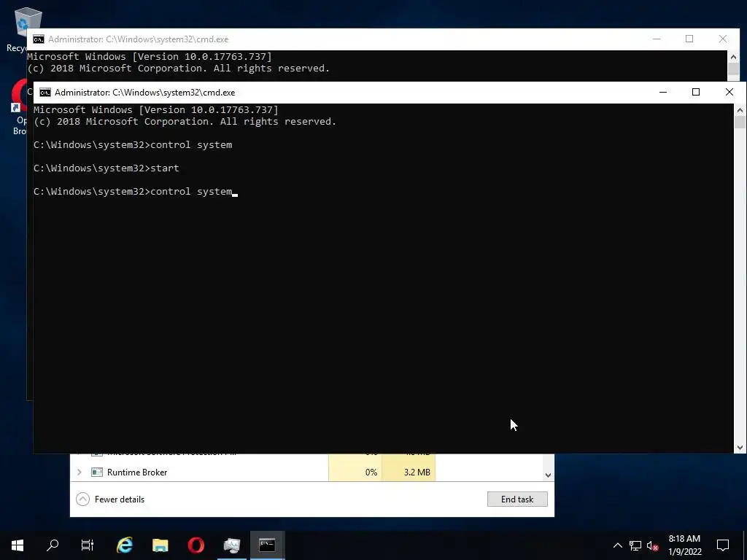Image resolution: width=747 pixels, height=560 pixels.
Task: Click Runtime Broker 3.2 MB memory cell
Action: pos(409,472)
